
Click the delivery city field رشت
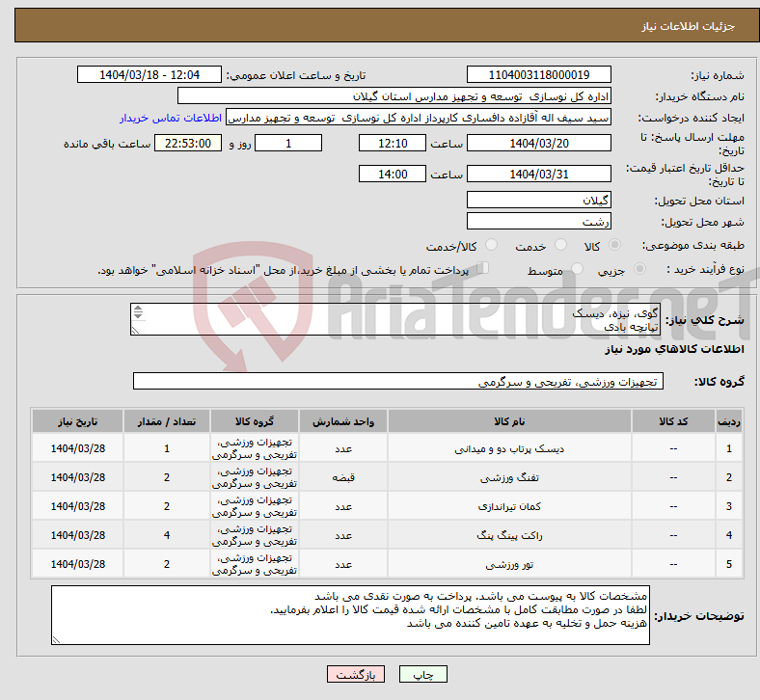click(x=538, y=222)
